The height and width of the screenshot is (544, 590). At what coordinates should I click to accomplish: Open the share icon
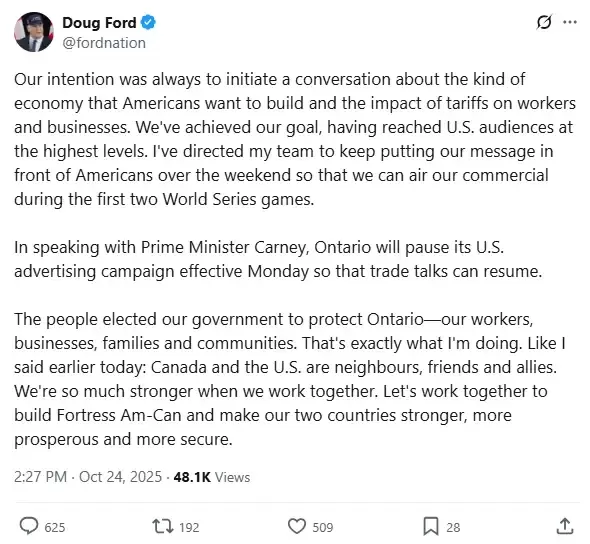click(x=565, y=526)
